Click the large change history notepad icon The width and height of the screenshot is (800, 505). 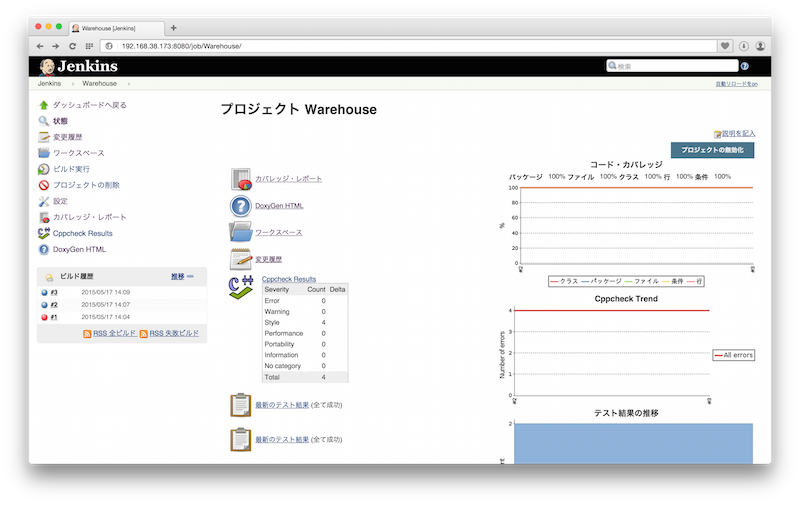[x=241, y=259]
